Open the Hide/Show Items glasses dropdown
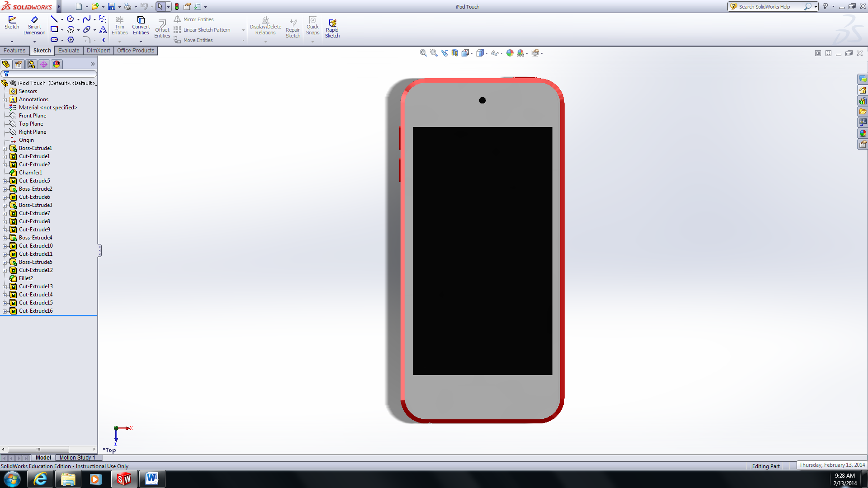This screenshot has width=868, height=488. pyautogui.click(x=501, y=53)
